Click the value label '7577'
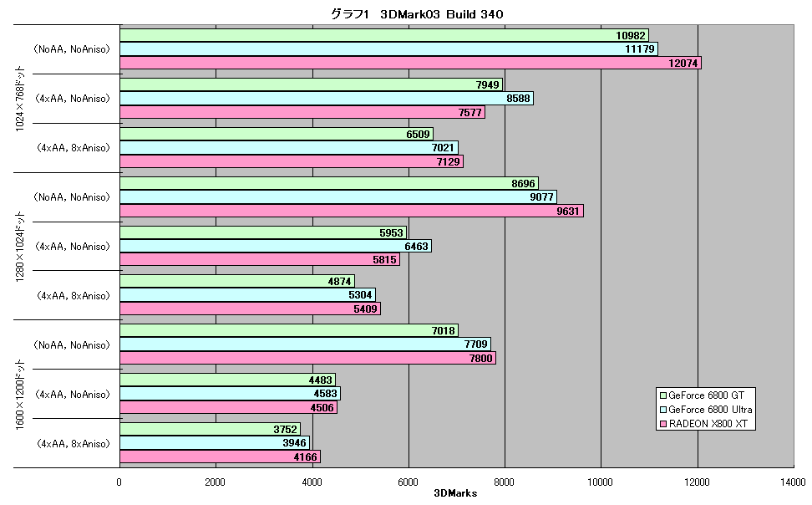This screenshot has width=812, height=505. point(469,112)
